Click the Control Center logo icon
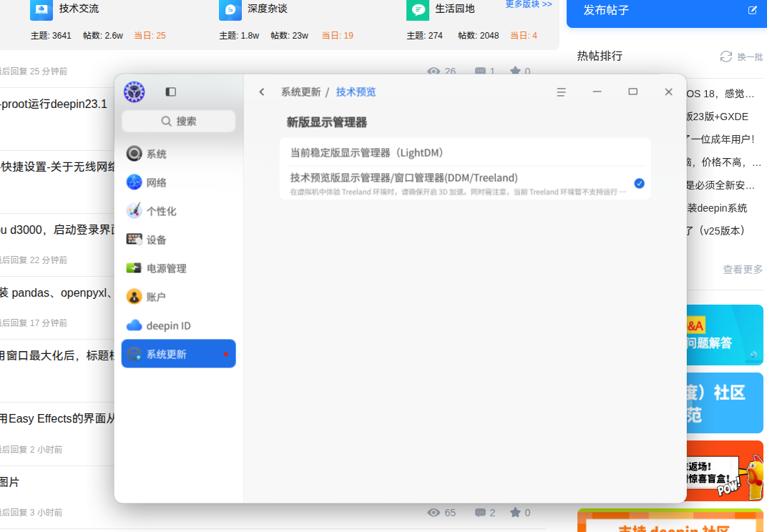Image resolution: width=767 pixels, height=532 pixels. point(134,92)
